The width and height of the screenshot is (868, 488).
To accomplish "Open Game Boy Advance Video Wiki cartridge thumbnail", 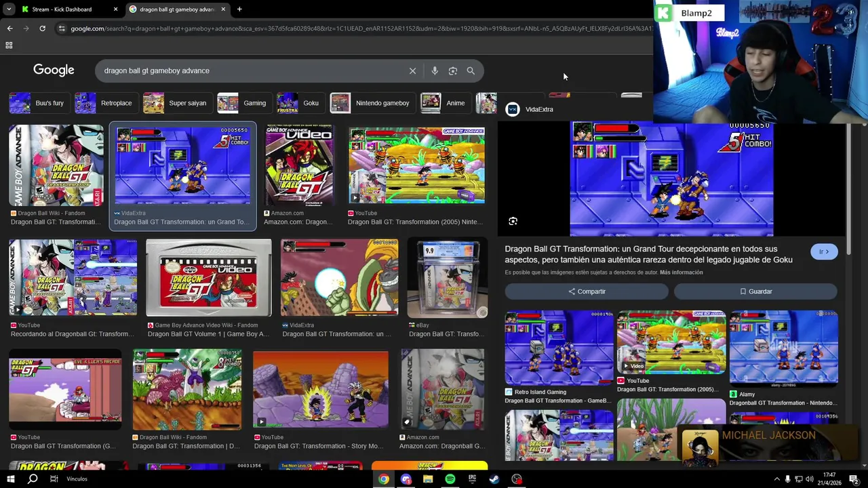I will tap(209, 278).
